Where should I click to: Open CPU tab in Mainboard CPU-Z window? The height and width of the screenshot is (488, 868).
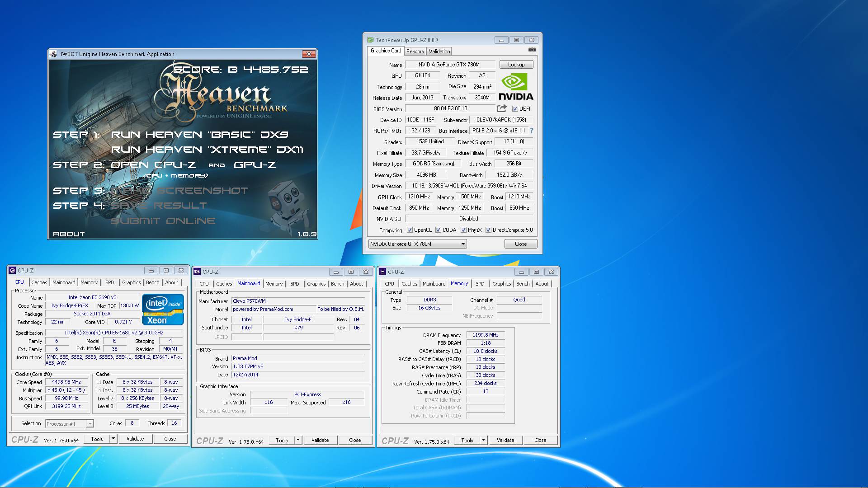click(x=204, y=284)
